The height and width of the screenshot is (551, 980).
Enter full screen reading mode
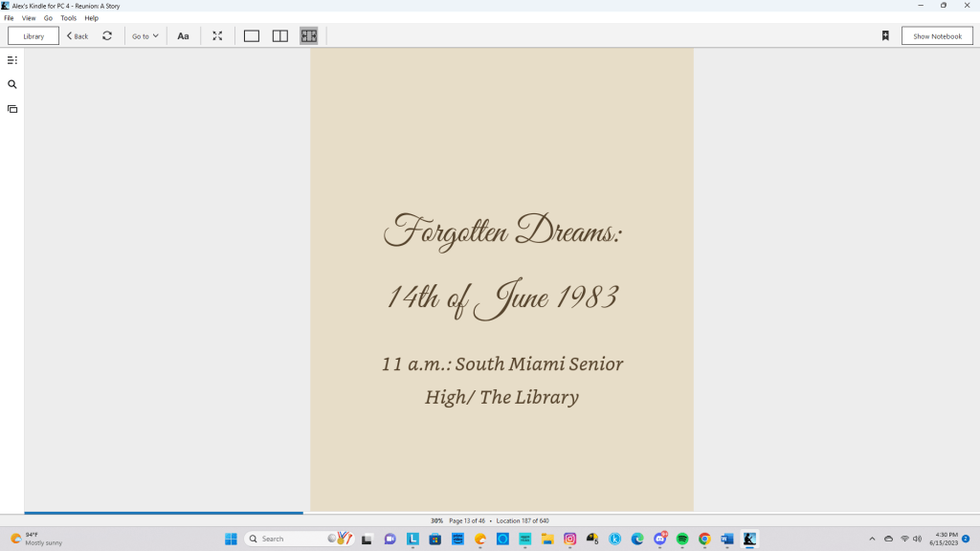217,36
